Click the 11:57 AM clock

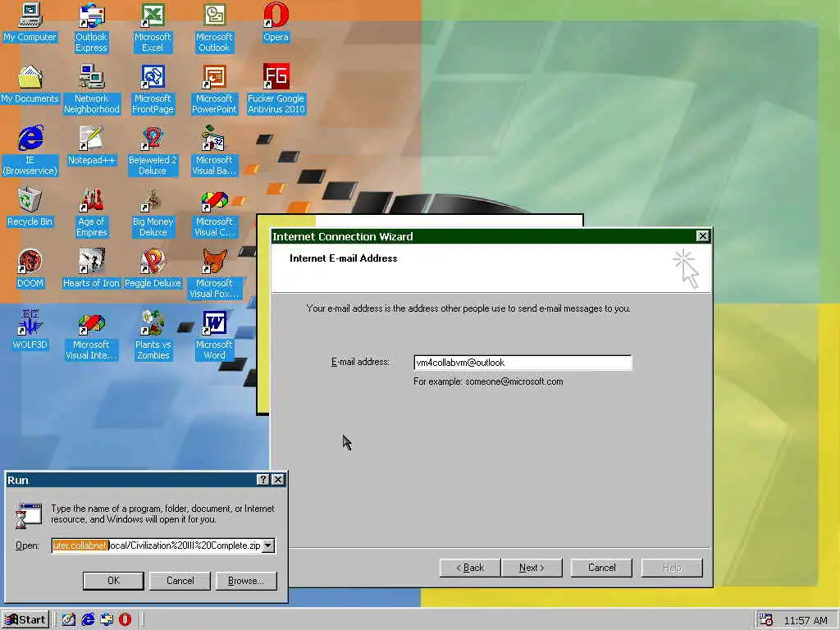coord(806,620)
